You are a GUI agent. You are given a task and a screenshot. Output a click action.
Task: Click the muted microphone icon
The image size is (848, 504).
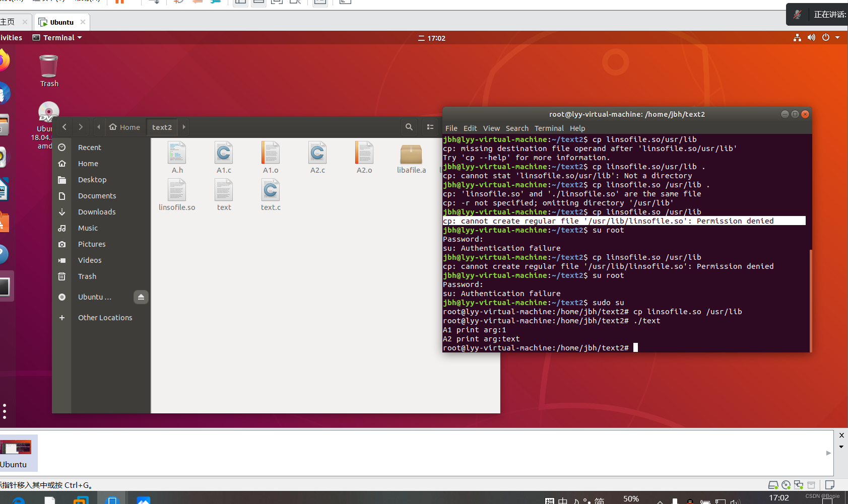(797, 14)
